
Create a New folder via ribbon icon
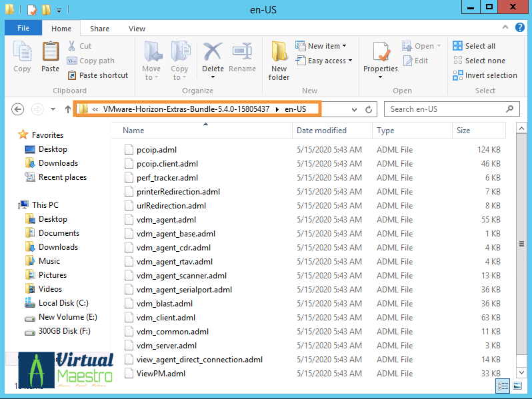279,60
